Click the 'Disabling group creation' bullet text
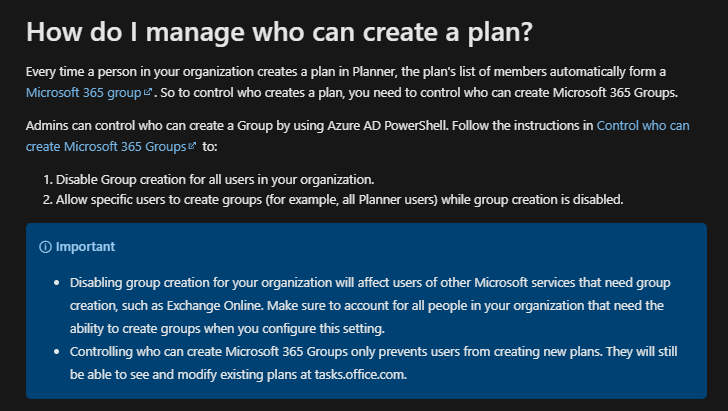Viewport: 728px width, 411px height. coord(370,306)
